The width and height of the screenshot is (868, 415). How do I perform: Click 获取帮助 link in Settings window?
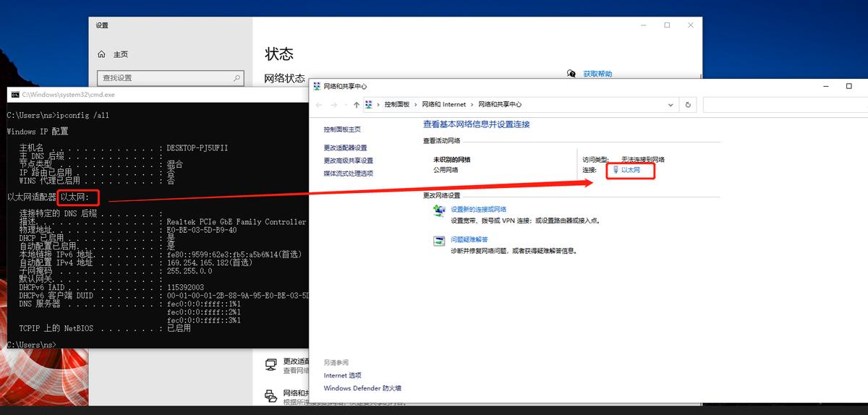click(597, 74)
